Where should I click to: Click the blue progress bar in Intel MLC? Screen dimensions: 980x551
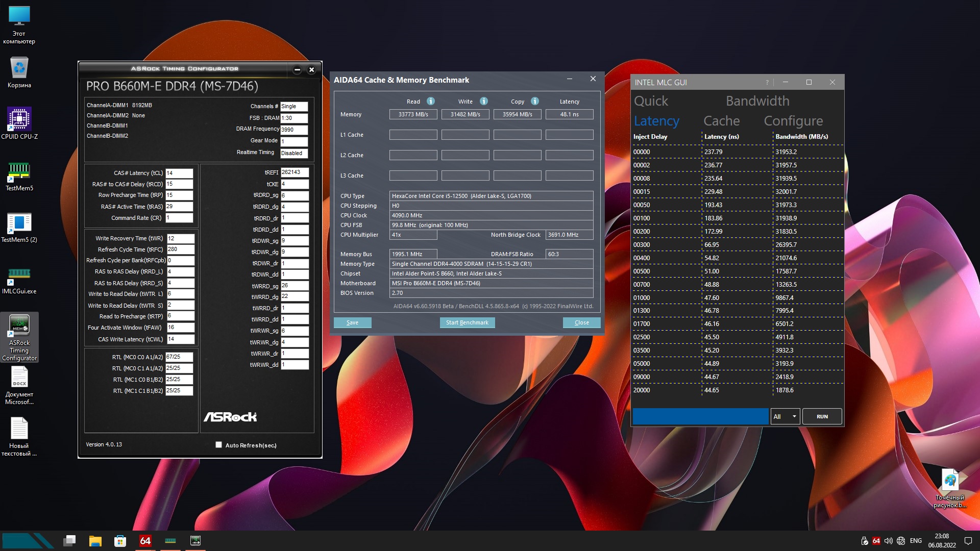(700, 416)
